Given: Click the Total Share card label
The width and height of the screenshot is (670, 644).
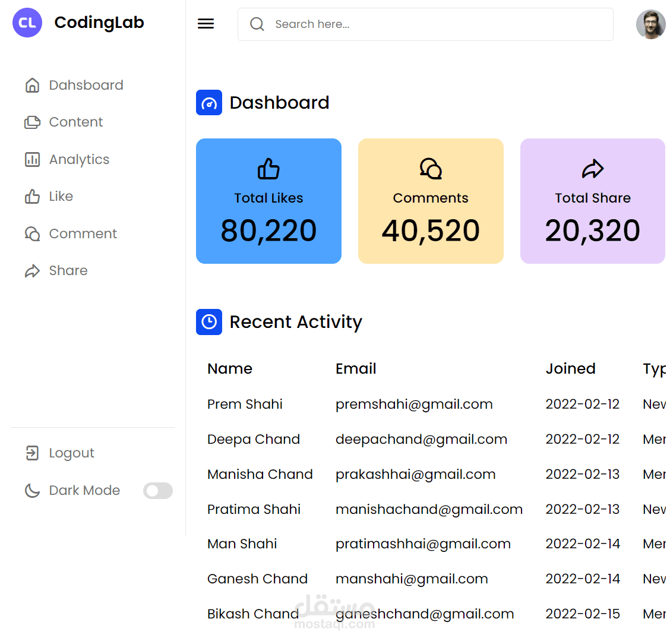Looking at the screenshot, I should [x=593, y=198].
